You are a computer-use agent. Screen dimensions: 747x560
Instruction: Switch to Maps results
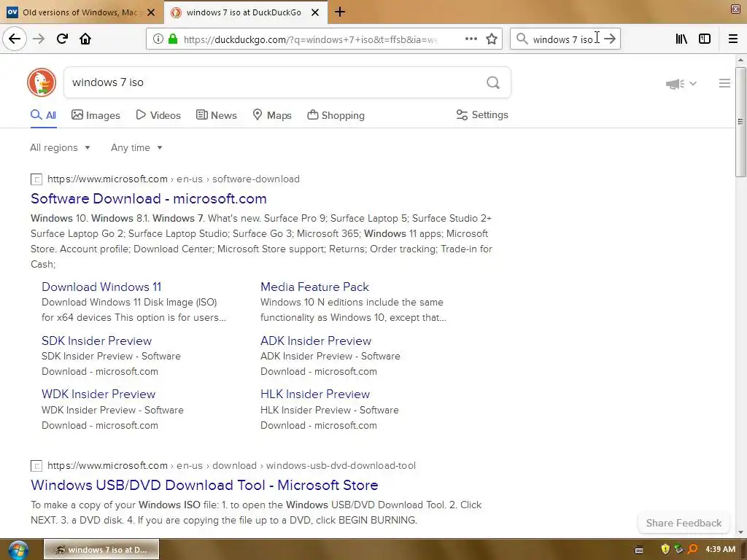click(272, 115)
